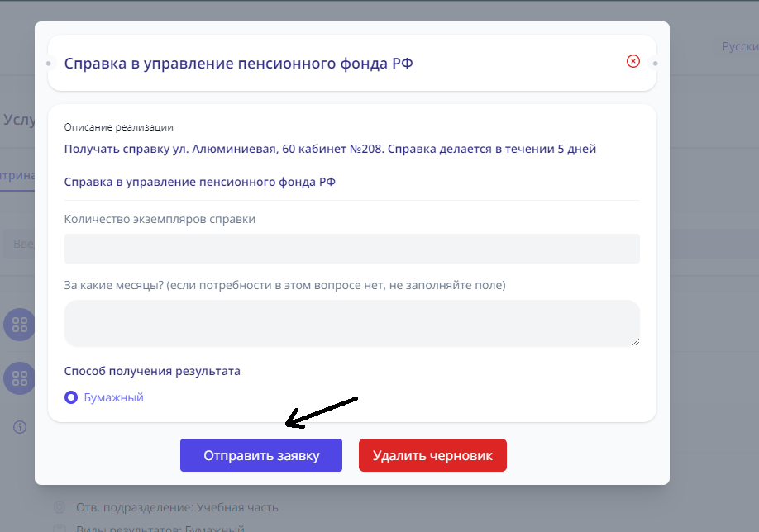Viewport: 759px width, 532px height.
Task: Focus the Количество экземпляров справки input field
Action: pyautogui.click(x=352, y=249)
